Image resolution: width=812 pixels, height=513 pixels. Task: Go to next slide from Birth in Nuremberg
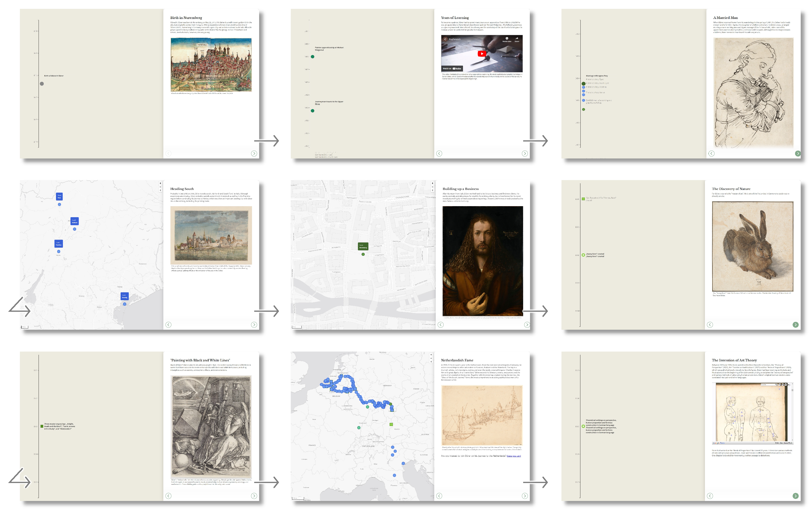[x=254, y=154]
